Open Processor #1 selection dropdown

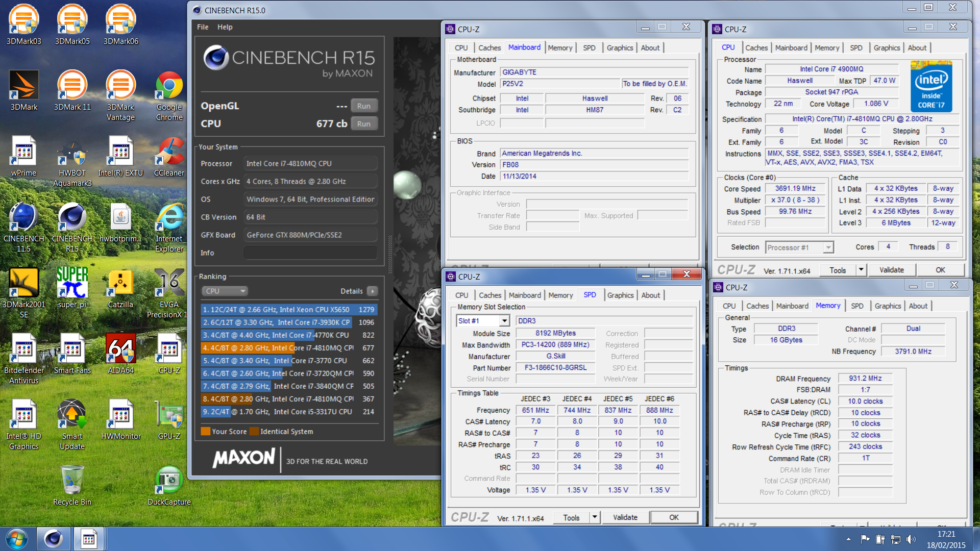tap(799, 247)
